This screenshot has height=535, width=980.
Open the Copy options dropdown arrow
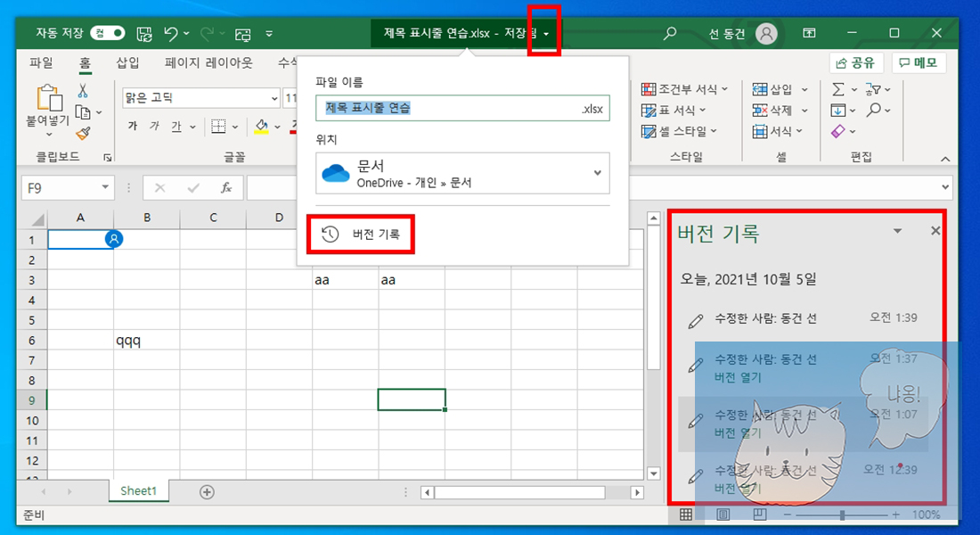(99, 112)
